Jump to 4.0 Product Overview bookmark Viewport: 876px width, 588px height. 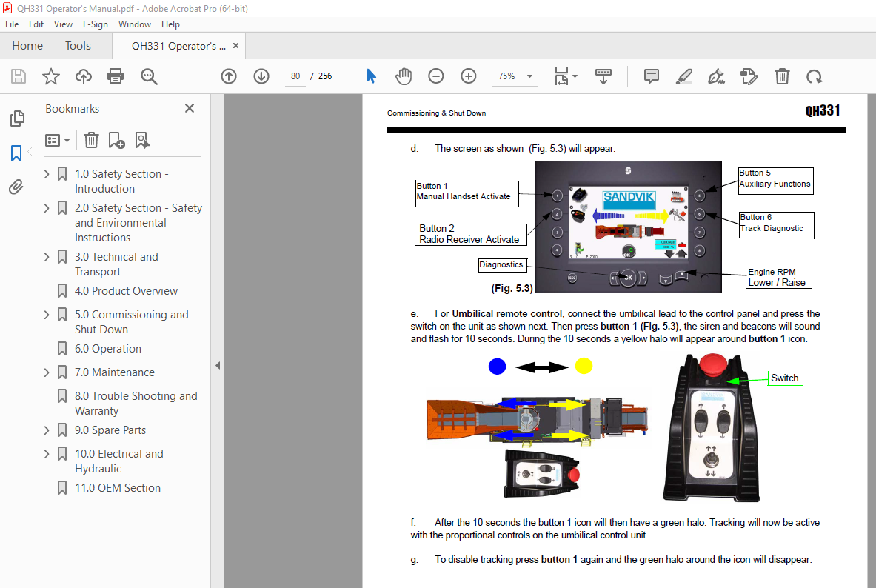(x=127, y=291)
